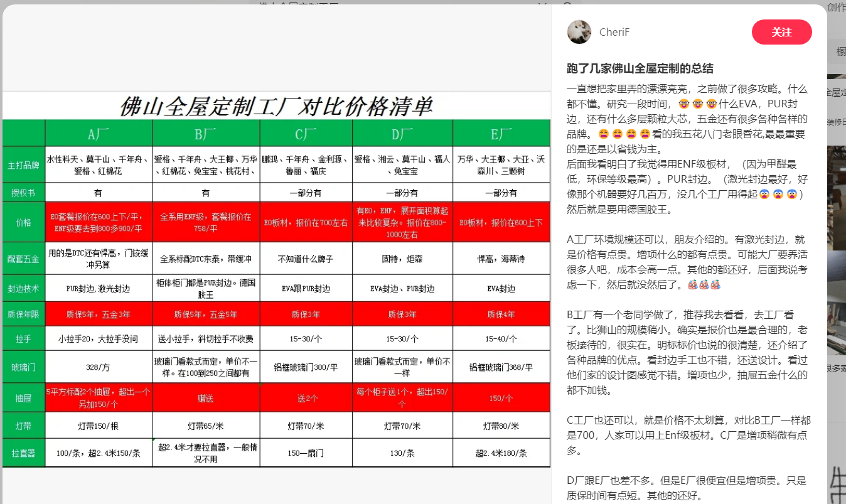Viewport: 846px width, 504px height.
Task: Click the 玻璃门 row label
Action: [x=24, y=367]
